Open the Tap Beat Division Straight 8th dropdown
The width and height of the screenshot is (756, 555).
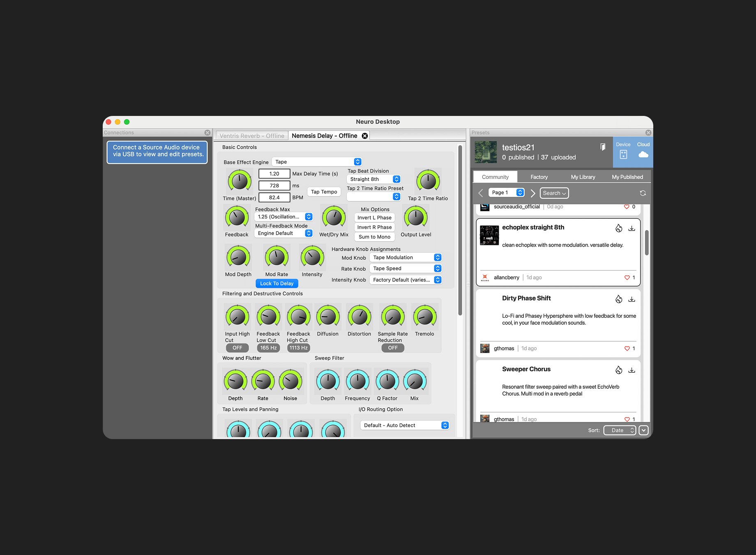[x=373, y=179]
